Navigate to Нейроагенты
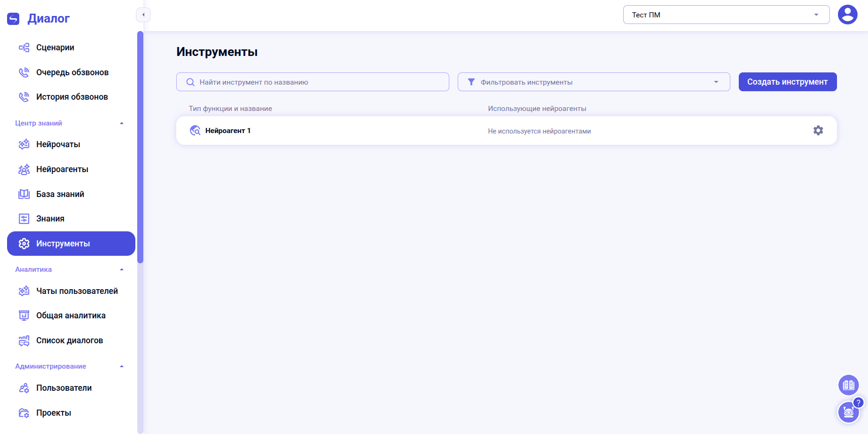The width and height of the screenshot is (868, 434). click(x=71, y=169)
